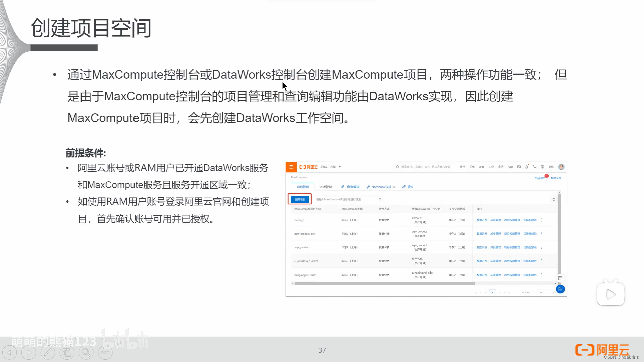Click the refresh icon above the project list
The image size is (644, 362).
pyautogui.click(x=554, y=199)
